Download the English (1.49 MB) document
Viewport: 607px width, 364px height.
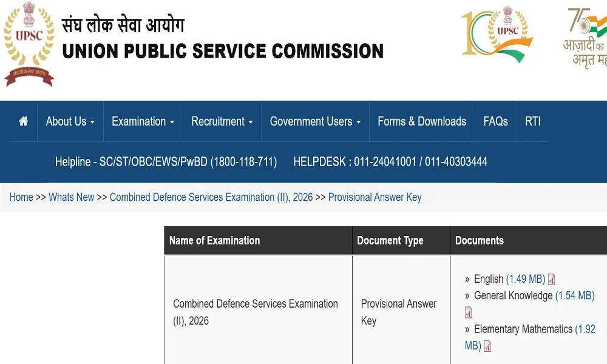tap(509, 279)
